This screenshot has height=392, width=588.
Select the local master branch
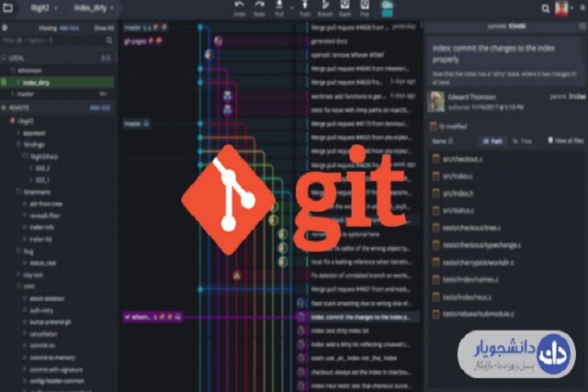click(x=26, y=94)
